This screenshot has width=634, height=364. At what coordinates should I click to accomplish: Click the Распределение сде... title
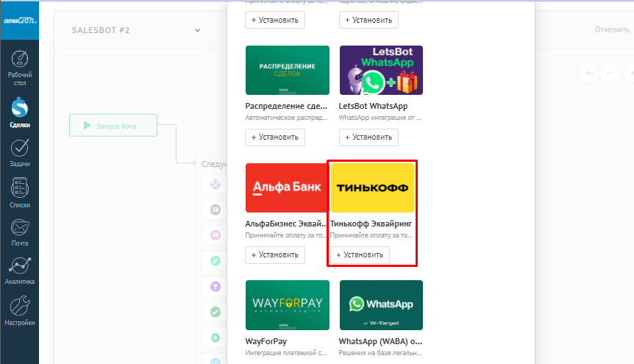coord(286,106)
